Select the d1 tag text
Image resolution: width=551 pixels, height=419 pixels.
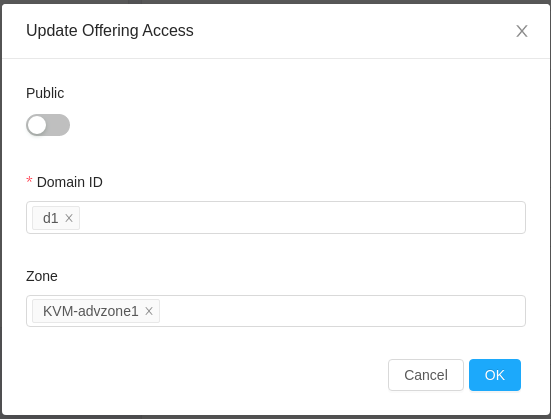pos(51,218)
